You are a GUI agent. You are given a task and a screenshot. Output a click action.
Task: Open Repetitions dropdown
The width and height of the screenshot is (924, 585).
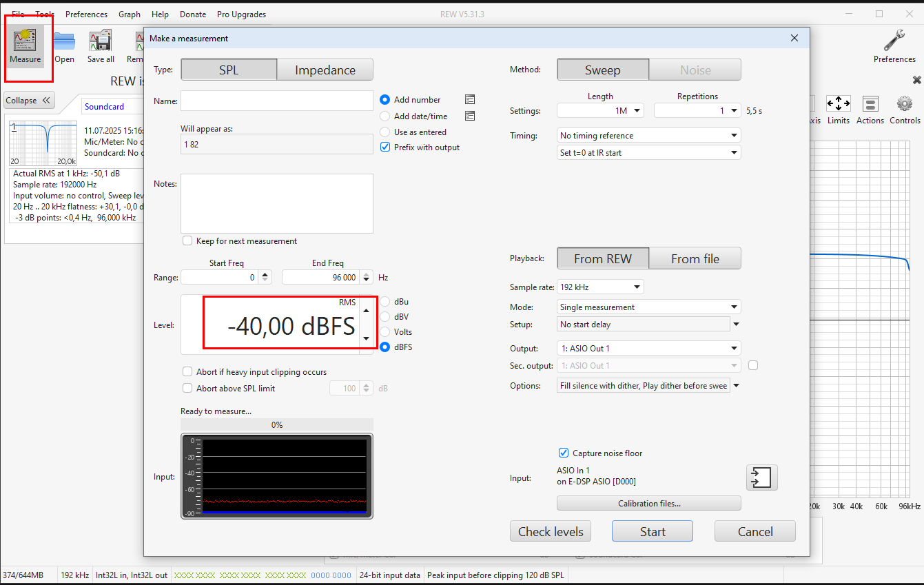(x=697, y=110)
